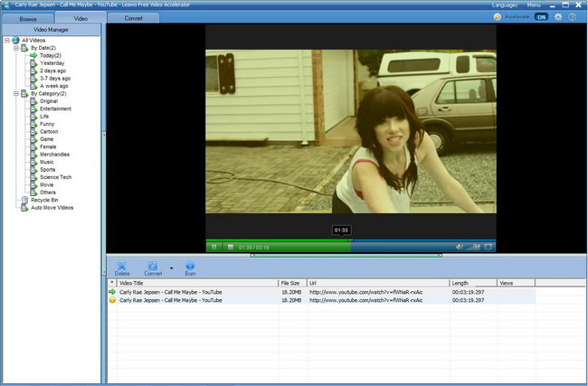Sort by File Size column header
This screenshot has width=588, height=386.
[x=293, y=283]
